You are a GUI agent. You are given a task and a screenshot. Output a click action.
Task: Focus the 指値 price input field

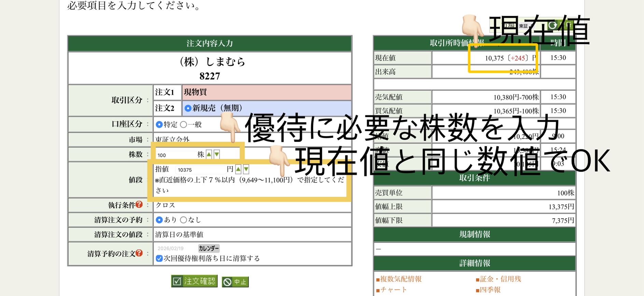[x=200, y=169]
